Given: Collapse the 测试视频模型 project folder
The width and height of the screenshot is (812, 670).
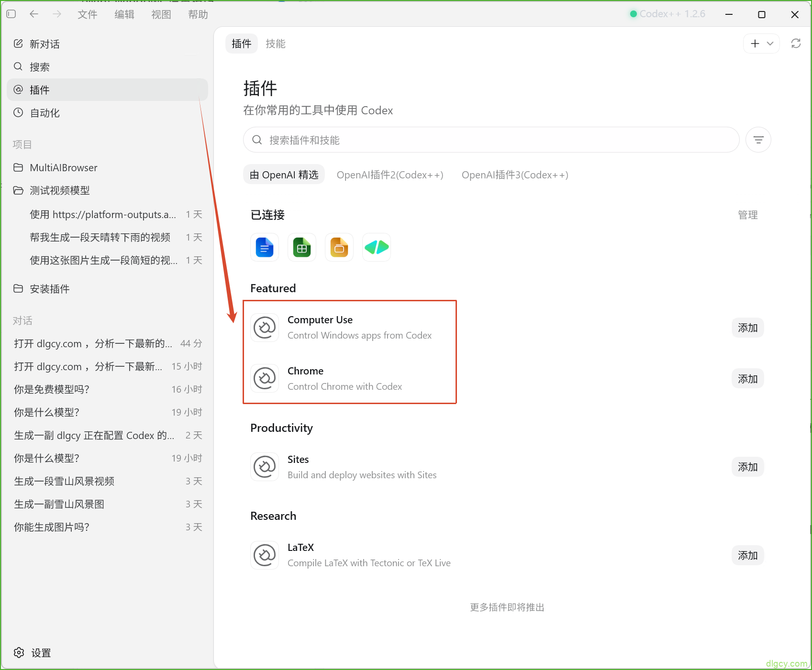Looking at the screenshot, I should 107,190.
